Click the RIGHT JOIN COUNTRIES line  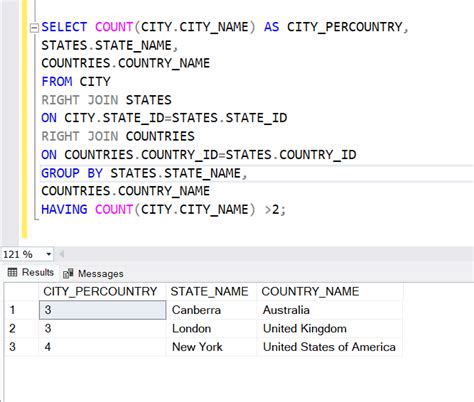tap(118, 136)
